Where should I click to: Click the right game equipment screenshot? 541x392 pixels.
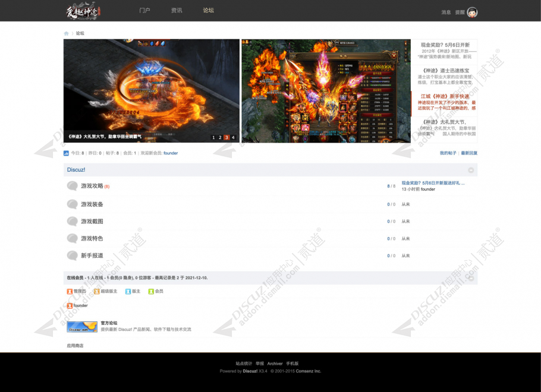326,91
